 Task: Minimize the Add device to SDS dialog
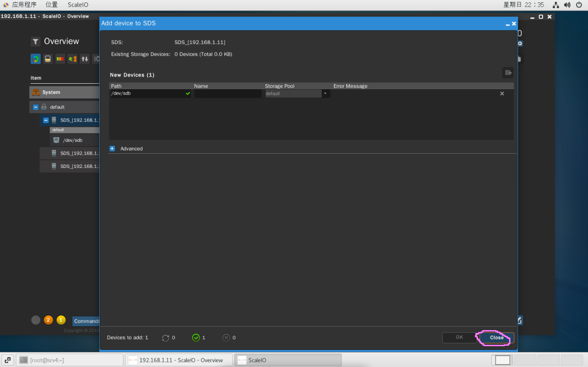click(x=508, y=24)
